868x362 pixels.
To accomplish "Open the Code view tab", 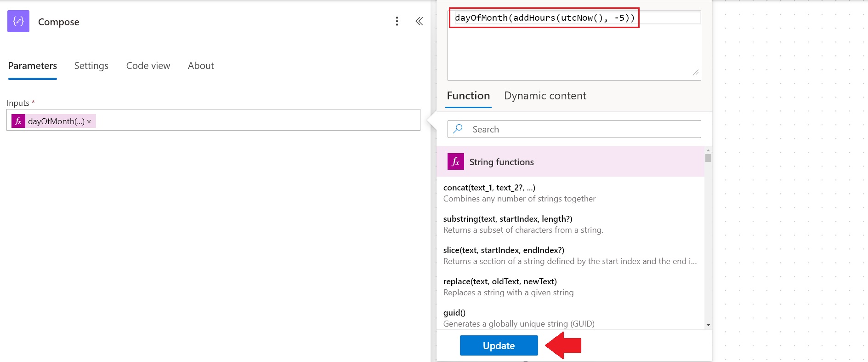I will click(148, 66).
